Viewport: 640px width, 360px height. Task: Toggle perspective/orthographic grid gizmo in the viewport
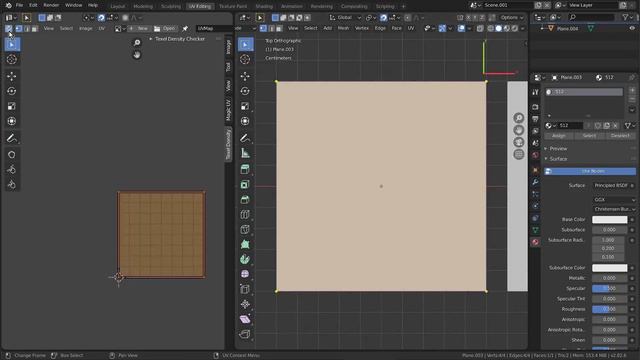tap(519, 154)
